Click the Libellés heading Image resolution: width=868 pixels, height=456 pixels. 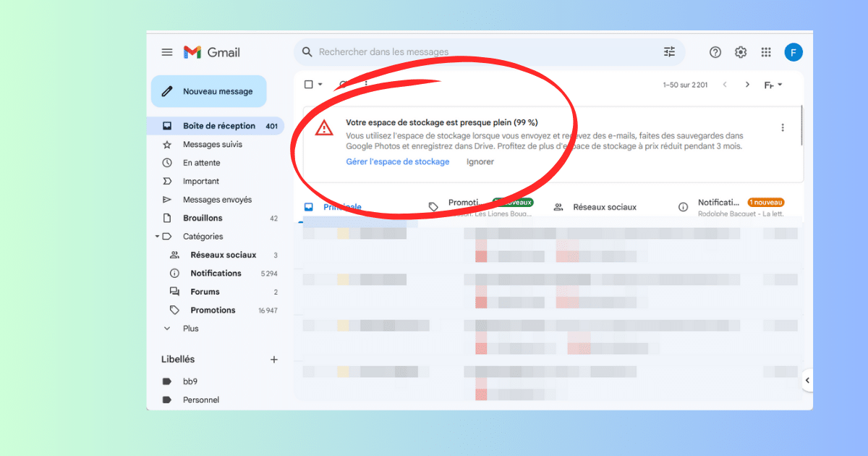click(178, 359)
